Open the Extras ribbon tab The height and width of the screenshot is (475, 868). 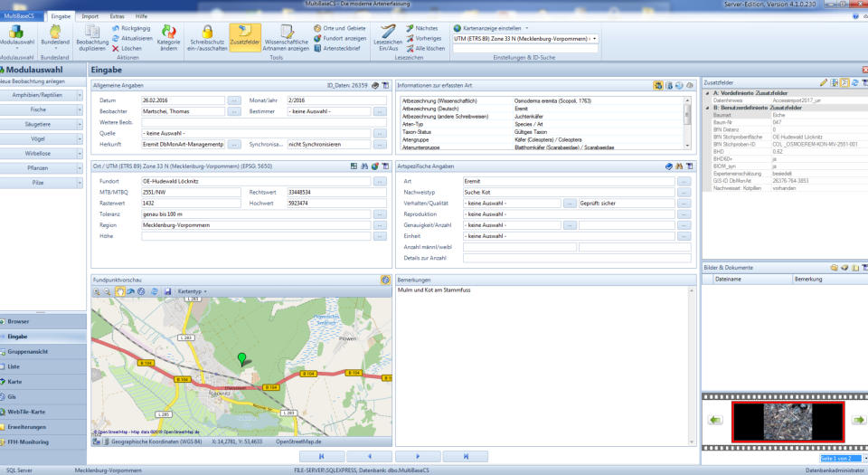tap(118, 16)
